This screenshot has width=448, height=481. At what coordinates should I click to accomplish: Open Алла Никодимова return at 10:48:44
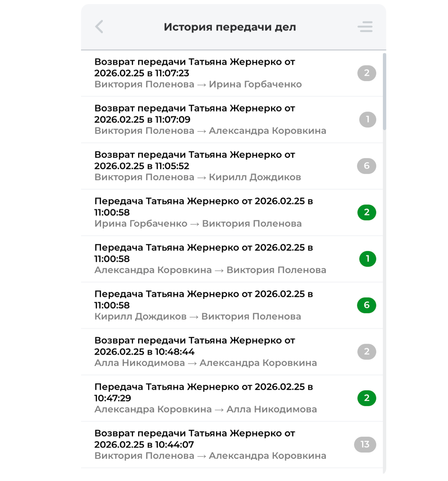click(x=208, y=352)
